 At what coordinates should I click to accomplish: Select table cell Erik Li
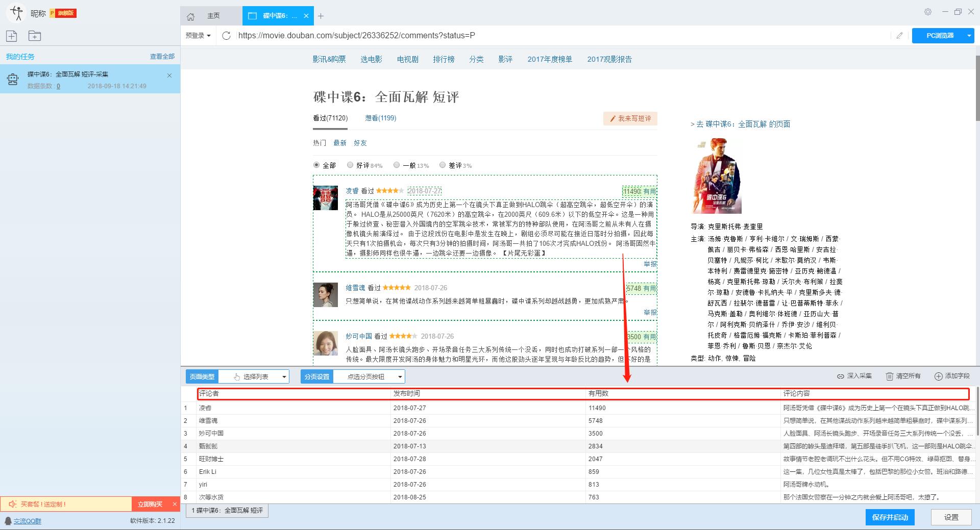coord(293,471)
